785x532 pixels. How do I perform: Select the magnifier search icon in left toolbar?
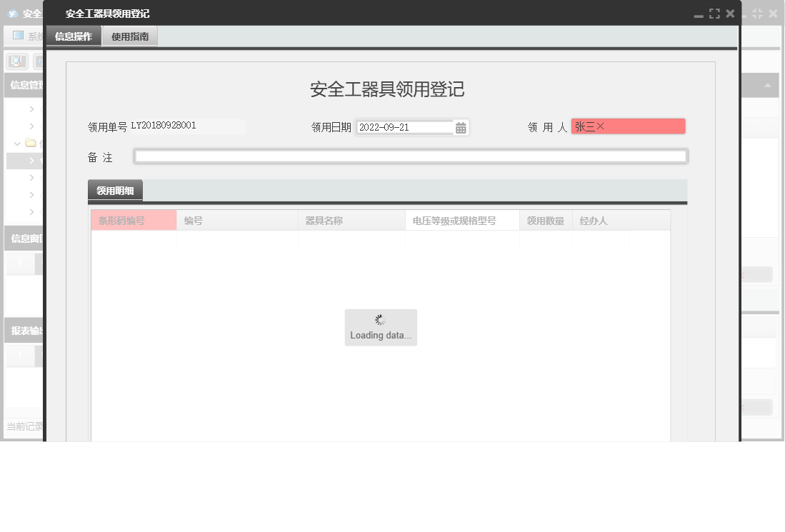[16, 61]
